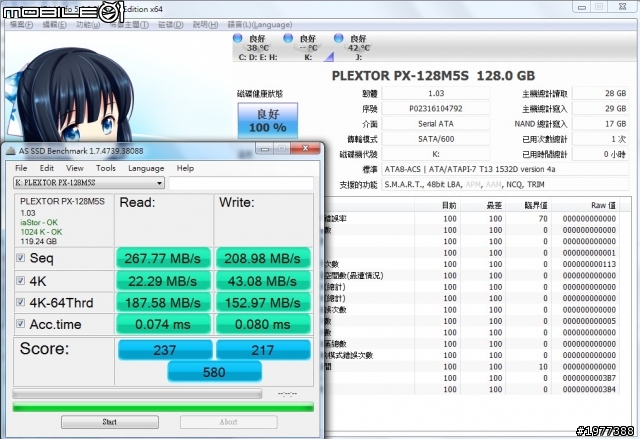
Task: Click the 4K-64Thrd read 187.58 MB/s result
Action: point(163,303)
